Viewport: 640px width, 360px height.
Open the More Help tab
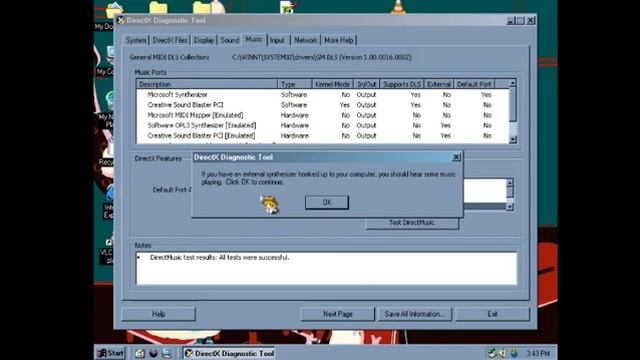click(x=339, y=40)
